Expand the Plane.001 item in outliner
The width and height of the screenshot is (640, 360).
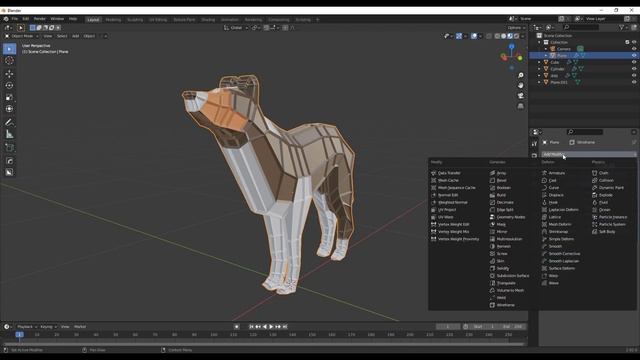[x=540, y=82]
